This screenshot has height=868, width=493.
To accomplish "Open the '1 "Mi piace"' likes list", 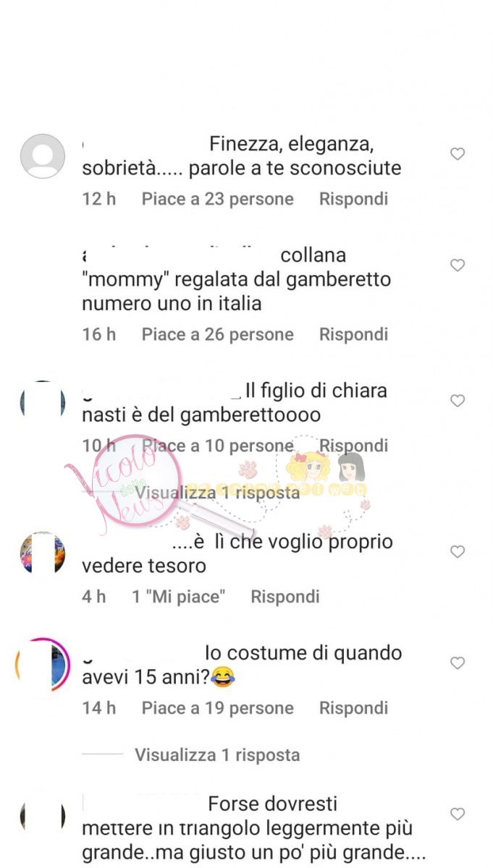I will point(179,597).
